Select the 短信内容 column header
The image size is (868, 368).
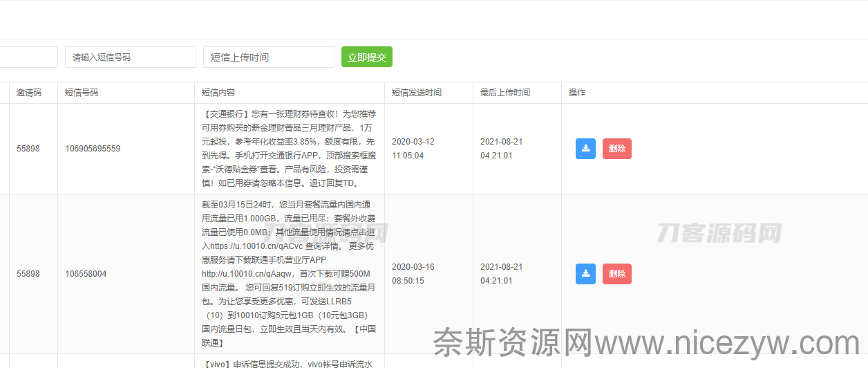point(218,93)
